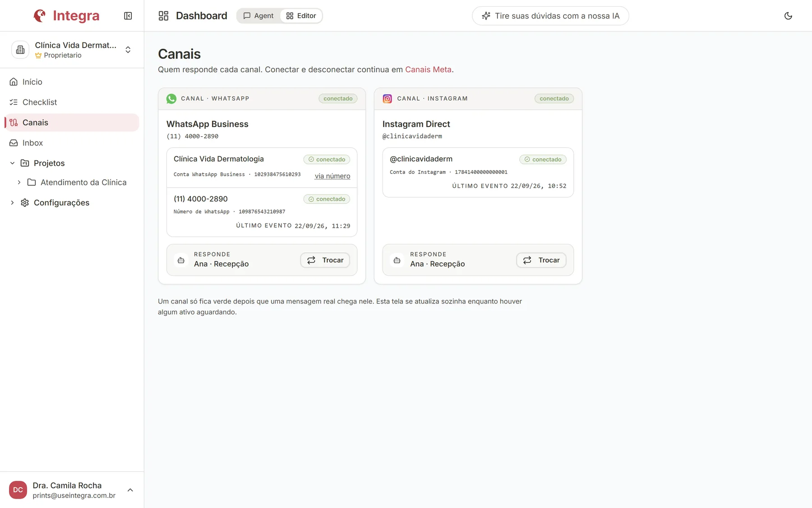Click the Inbox tray icon
The height and width of the screenshot is (508, 812).
14,143
